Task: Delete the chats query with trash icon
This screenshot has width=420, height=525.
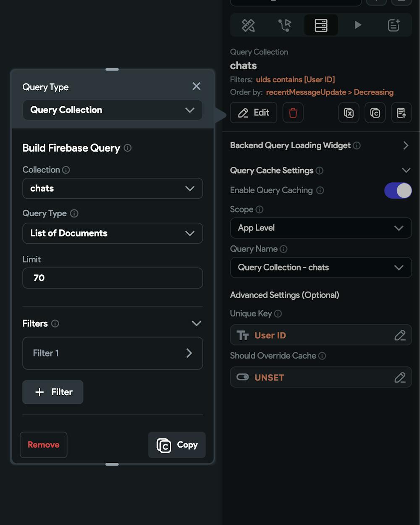Action: click(x=293, y=113)
